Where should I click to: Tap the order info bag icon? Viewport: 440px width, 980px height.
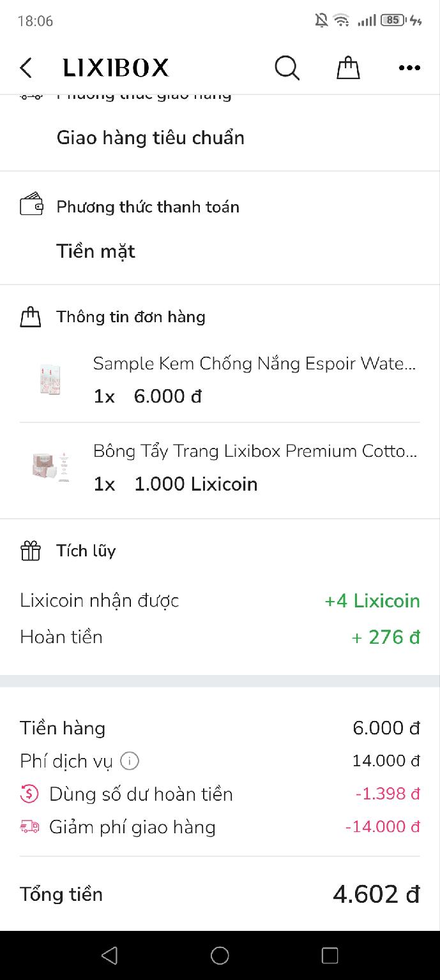tap(31, 317)
